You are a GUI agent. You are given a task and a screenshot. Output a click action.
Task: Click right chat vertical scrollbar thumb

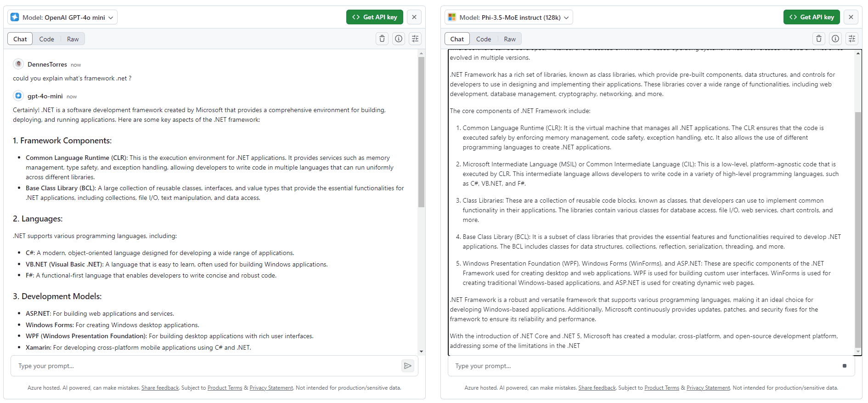[858, 230]
